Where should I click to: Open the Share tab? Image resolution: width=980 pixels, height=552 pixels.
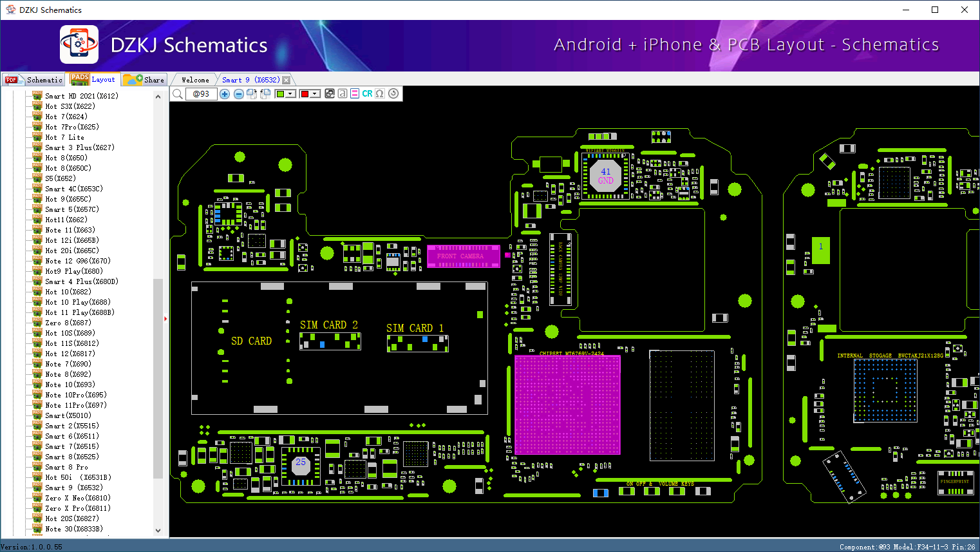point(145,80)
